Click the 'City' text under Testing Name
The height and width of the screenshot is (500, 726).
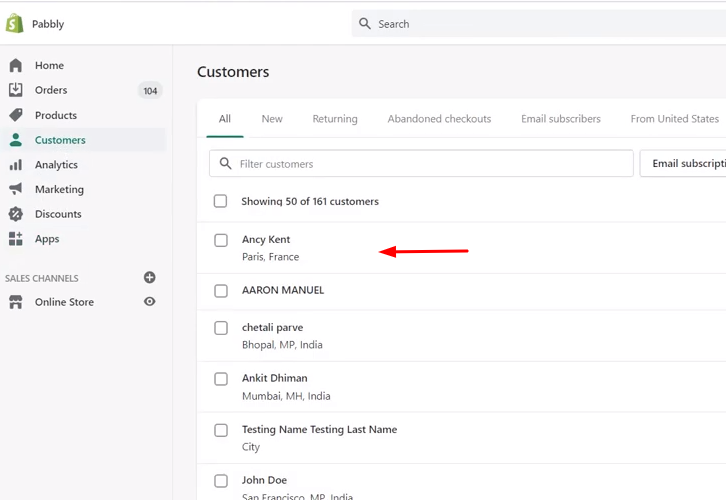click(x=250, y=447)
